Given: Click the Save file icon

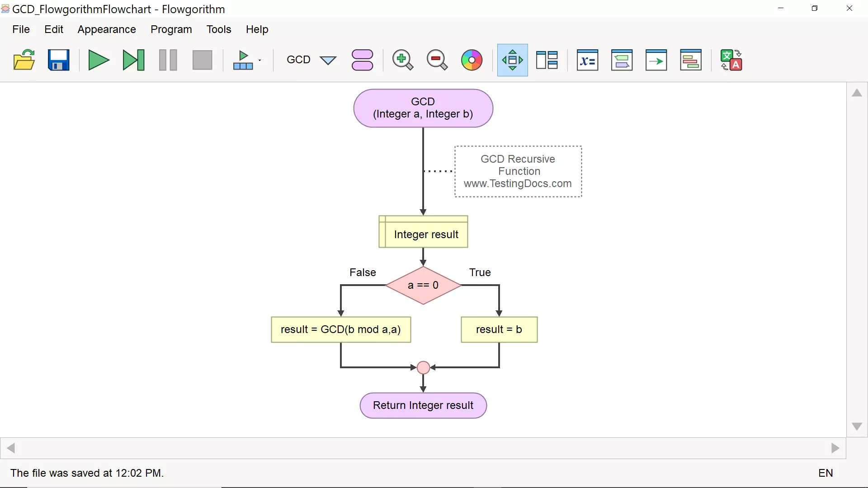Looking at the screenshot, I should (58, 60).
